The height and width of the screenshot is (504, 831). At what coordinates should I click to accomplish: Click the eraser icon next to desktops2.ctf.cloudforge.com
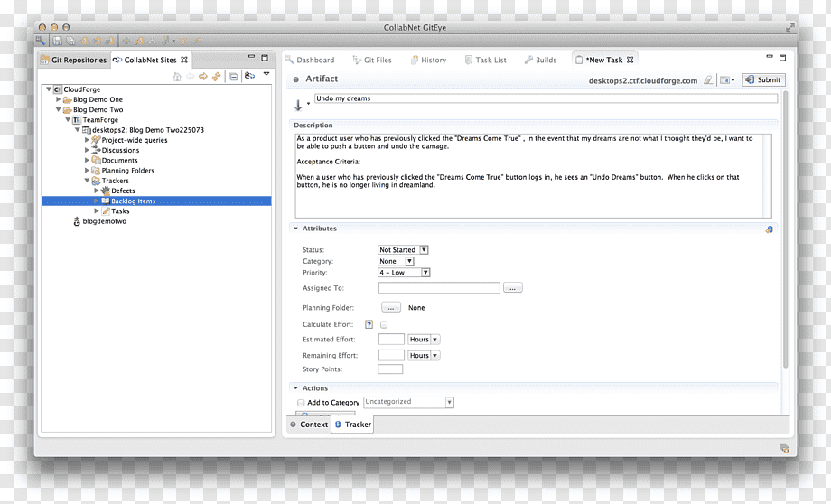708,80
